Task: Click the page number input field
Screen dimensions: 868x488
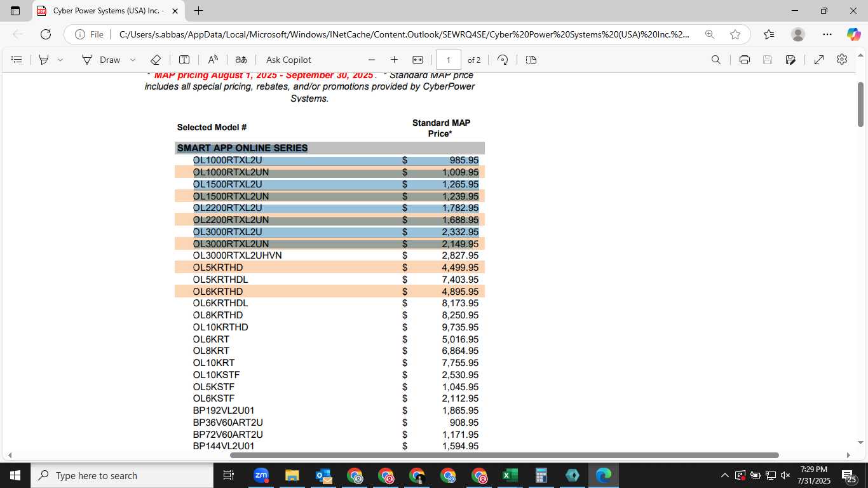Action: pos(449,60)
